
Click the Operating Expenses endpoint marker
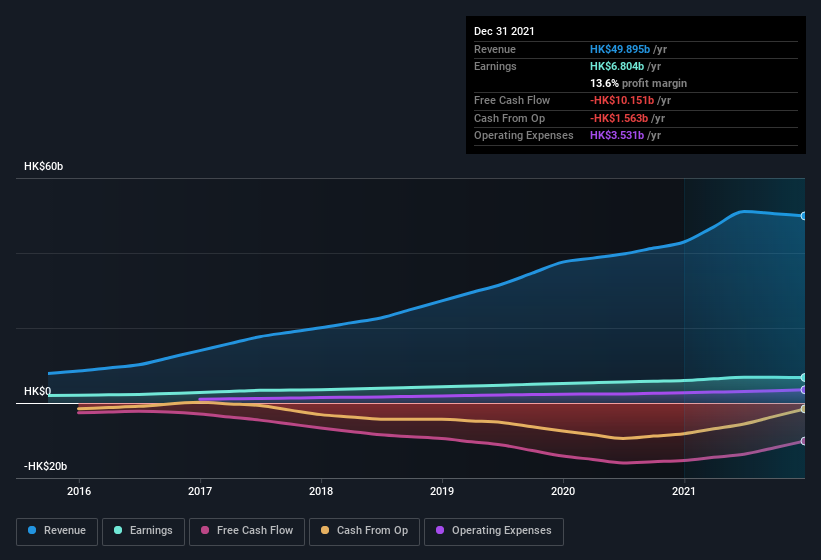point(803,390)
